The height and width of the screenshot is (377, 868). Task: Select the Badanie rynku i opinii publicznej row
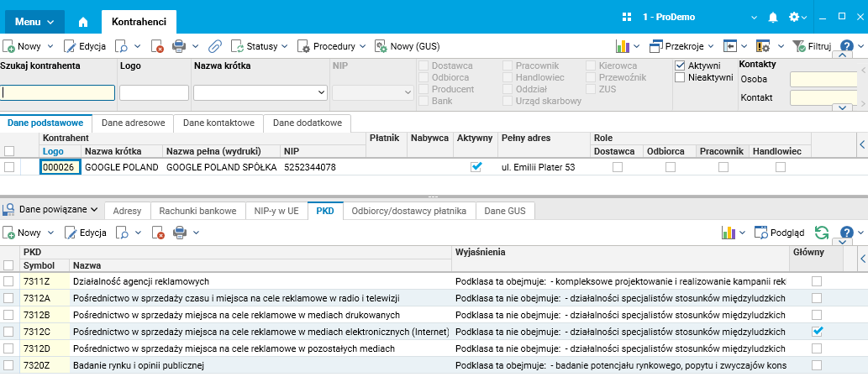434,365
